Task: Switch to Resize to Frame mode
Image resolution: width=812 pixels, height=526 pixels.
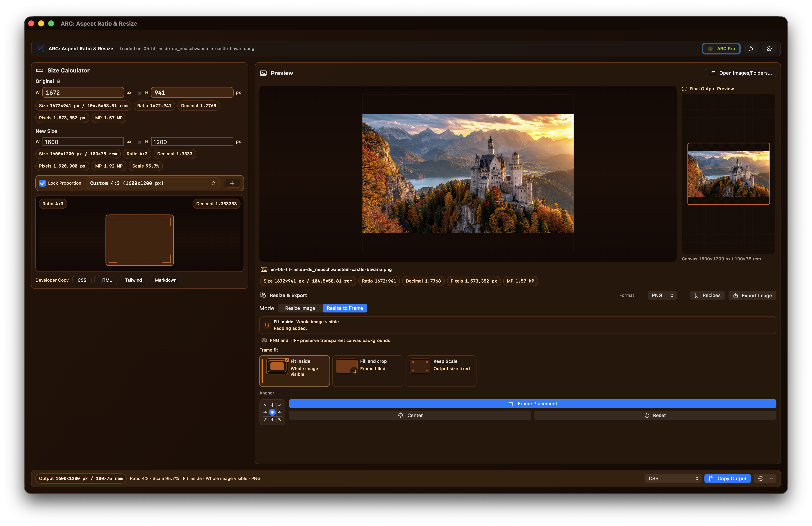Action: (345, 308)
